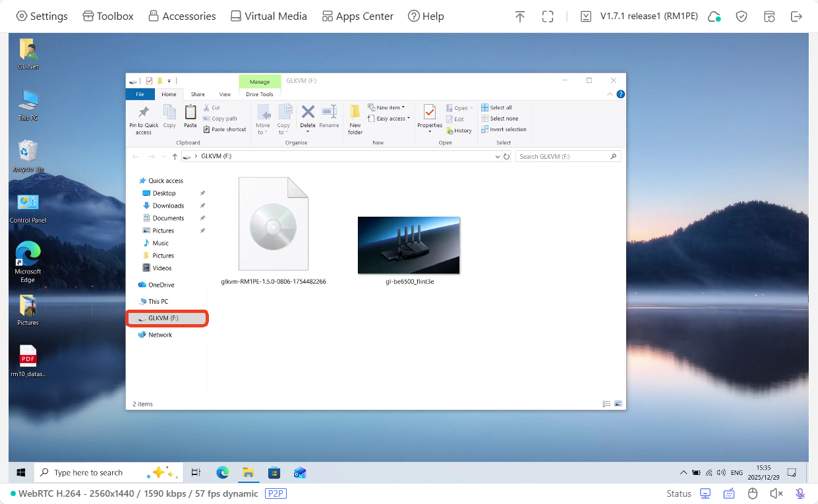Enter fullscreen mode using the fullscreen icon

pyautogui.click(x=548, y=16)
